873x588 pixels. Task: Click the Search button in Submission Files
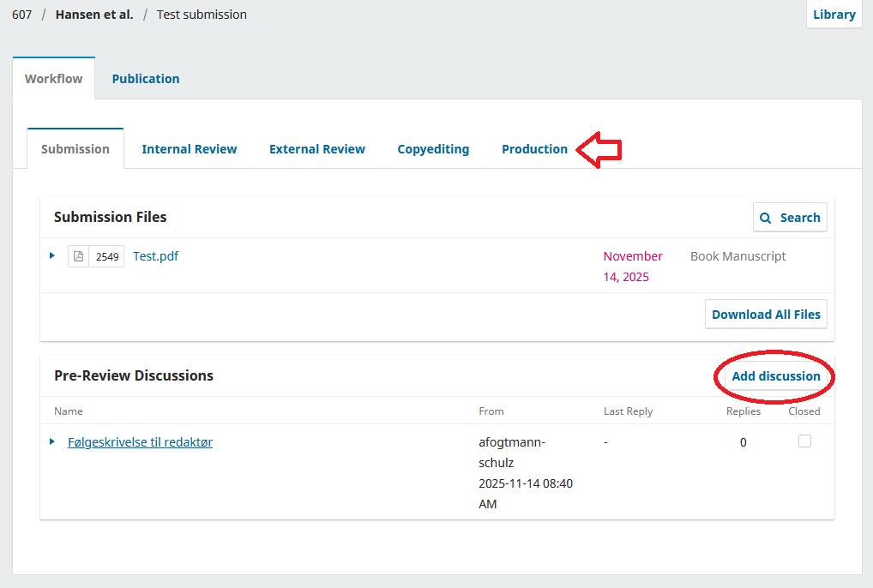790,217
